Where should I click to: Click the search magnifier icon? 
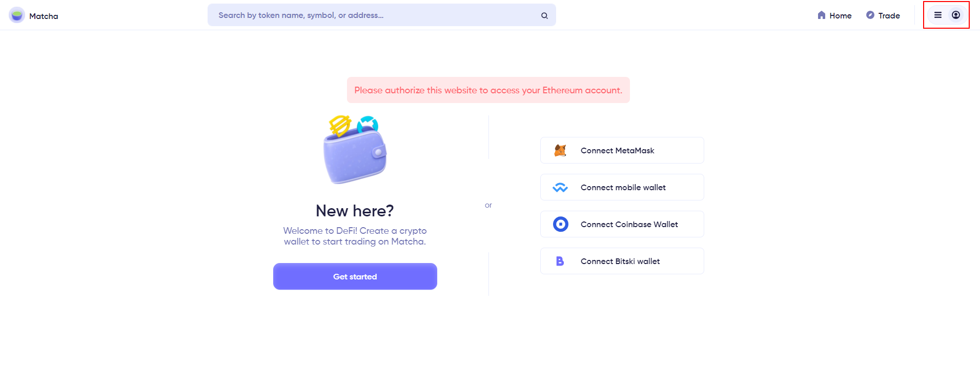click(544, 15)
